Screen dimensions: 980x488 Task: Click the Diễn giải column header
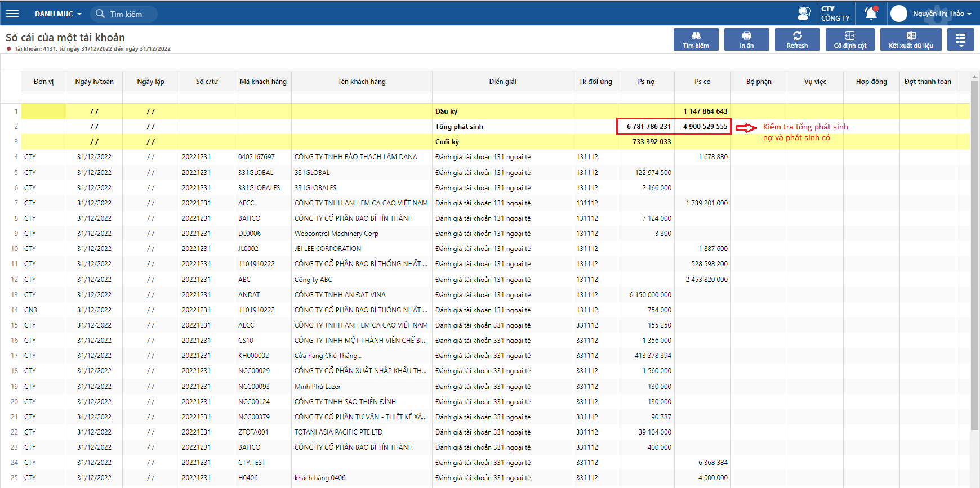click(502, 82)
